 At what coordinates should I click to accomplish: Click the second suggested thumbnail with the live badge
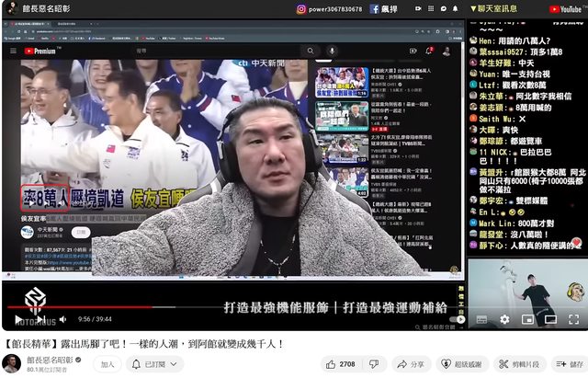click(x=342, y=116)
